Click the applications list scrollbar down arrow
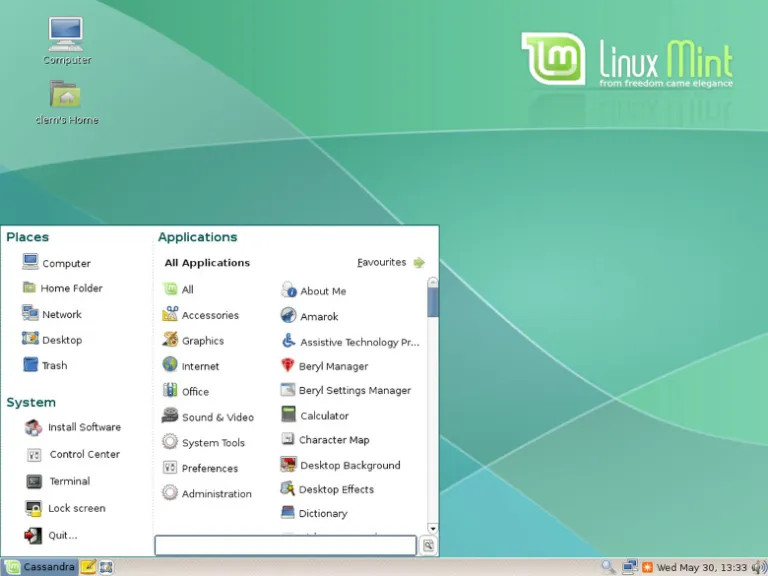This screenshot has width=768, height=576. 432,528
